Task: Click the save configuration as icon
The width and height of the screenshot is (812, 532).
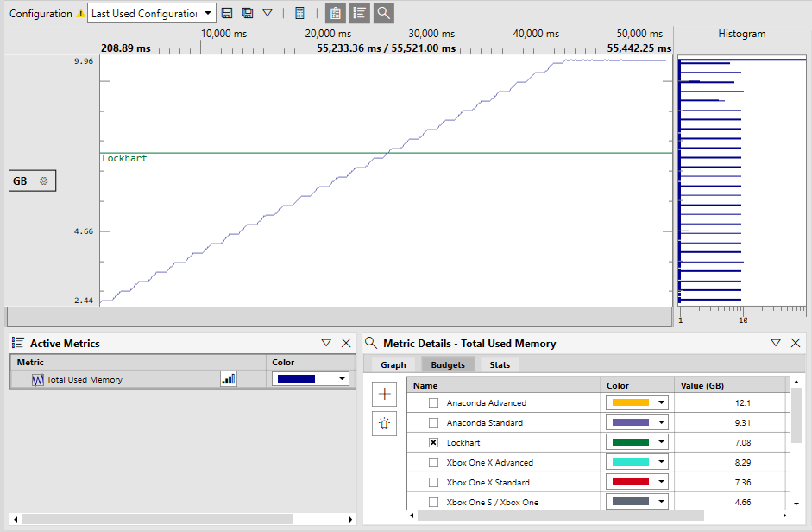Action: [248, 13]
